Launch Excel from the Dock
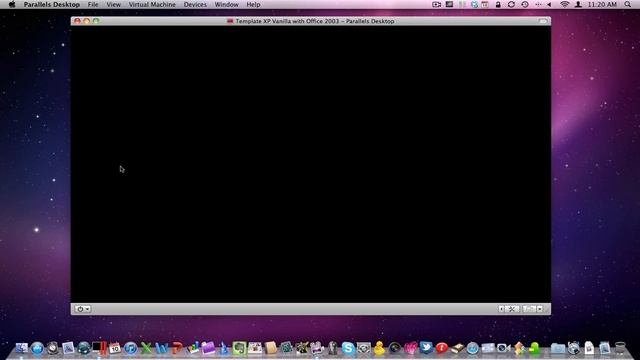The width and height of the screenshot is (640, 360). [146, 348]
